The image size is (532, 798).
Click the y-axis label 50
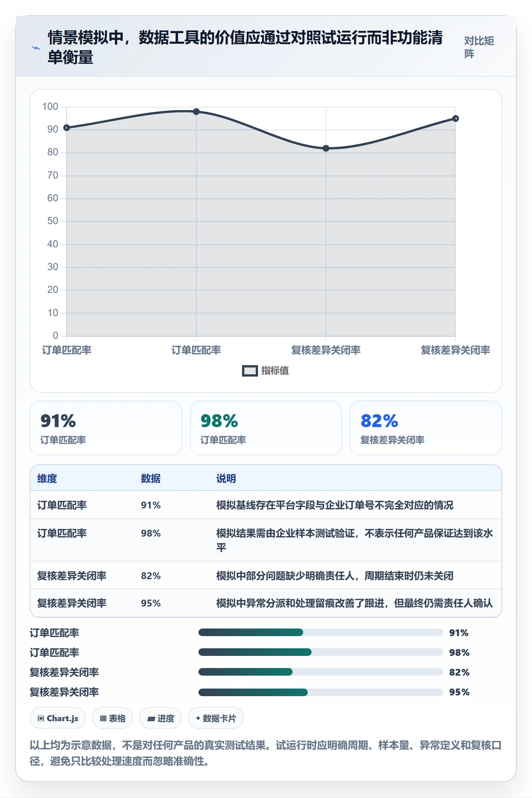[x=53, y=221]
